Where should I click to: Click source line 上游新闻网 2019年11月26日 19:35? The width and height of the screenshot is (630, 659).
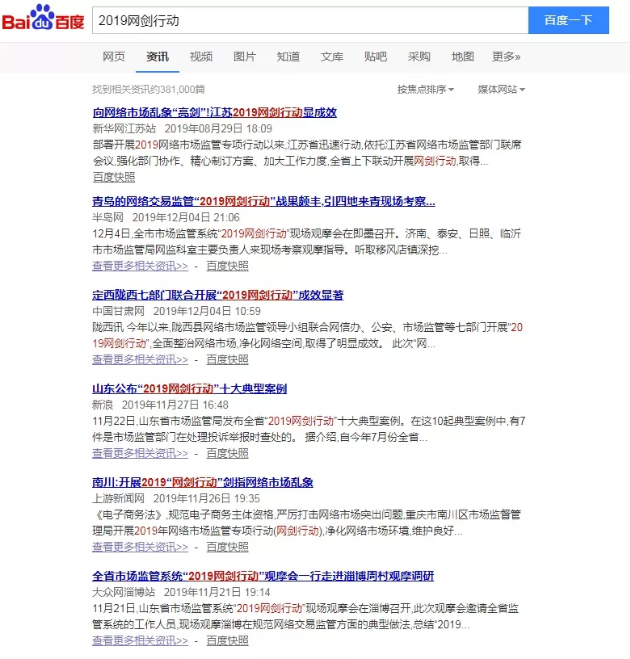coord(177,499)
